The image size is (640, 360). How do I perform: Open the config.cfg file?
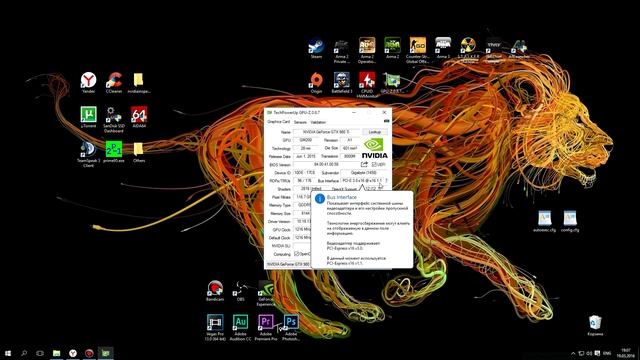tap(570, 221)
